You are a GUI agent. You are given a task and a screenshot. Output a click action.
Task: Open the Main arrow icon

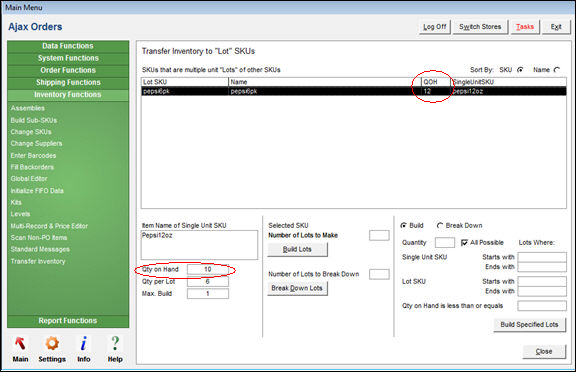[x=20, y=344]
